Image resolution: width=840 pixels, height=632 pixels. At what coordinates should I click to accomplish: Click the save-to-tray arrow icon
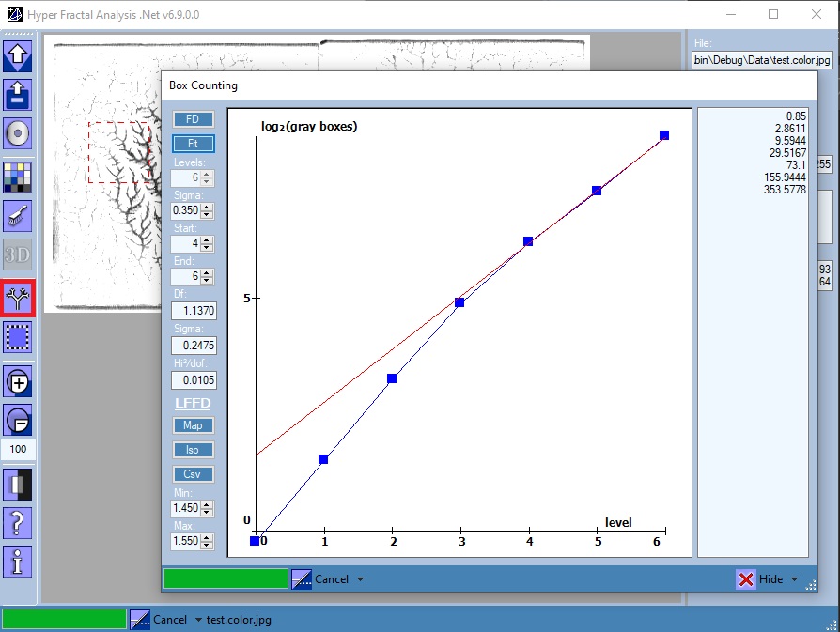(x=18, y=94)
